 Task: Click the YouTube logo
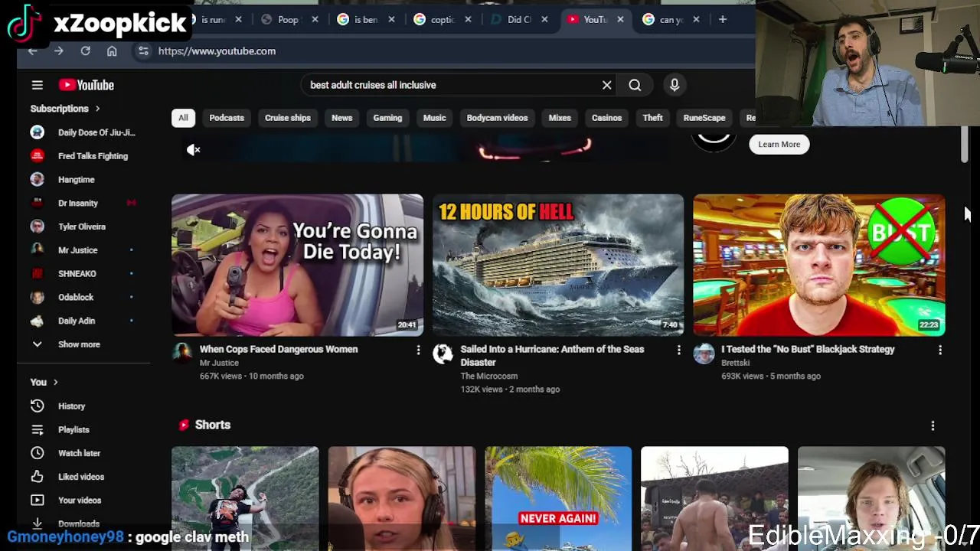pos(87,85)
